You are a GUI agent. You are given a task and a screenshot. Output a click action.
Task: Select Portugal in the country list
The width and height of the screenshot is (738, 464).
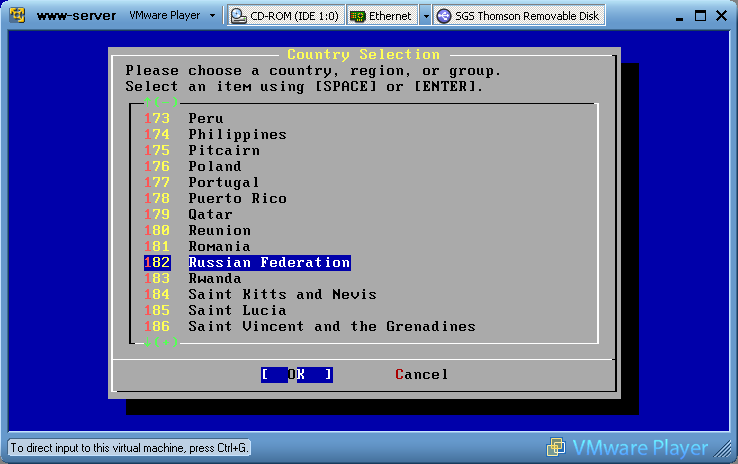pos(224,182)
